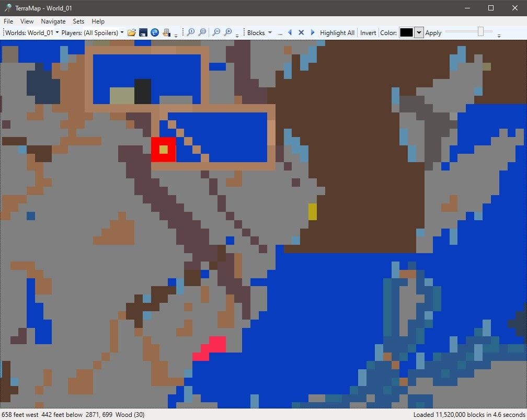Open the Navigate menu
This screenshot has height=420, width=527.
[53, 21]
